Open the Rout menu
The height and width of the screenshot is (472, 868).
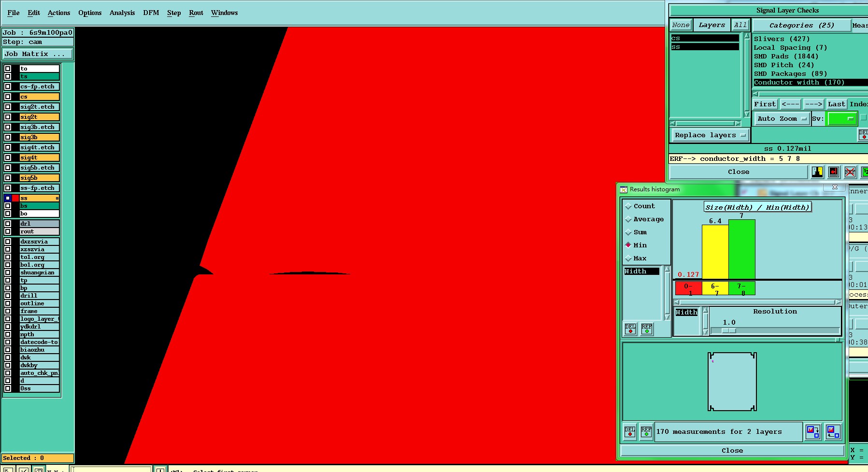click(196, 13)
